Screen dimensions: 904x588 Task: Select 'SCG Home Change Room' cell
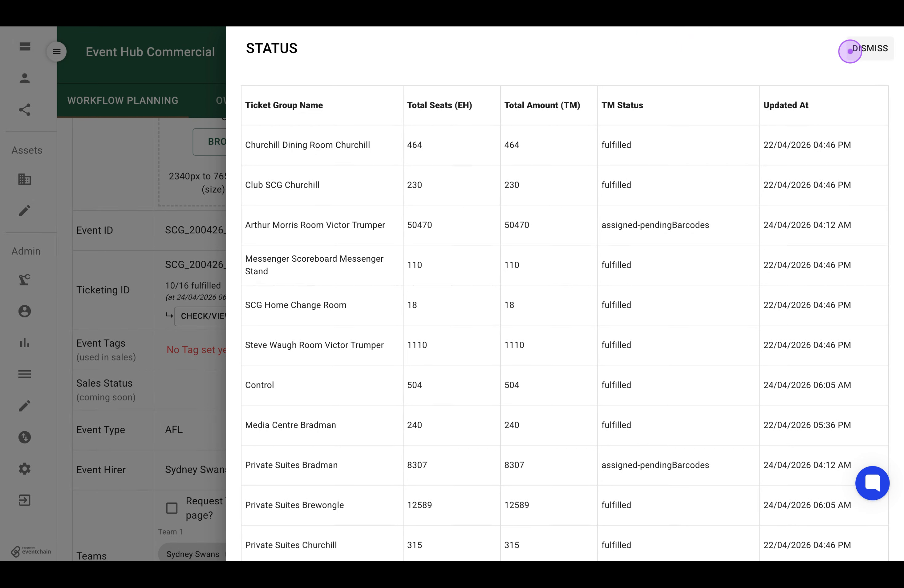pyautogui.click(x=322, y=305)
